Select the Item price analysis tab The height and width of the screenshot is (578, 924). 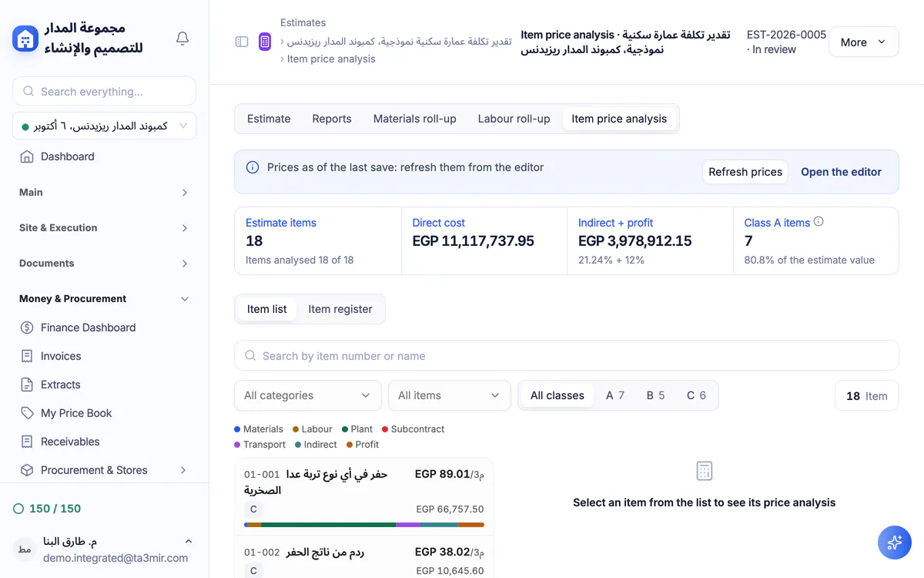pos(619,119)
